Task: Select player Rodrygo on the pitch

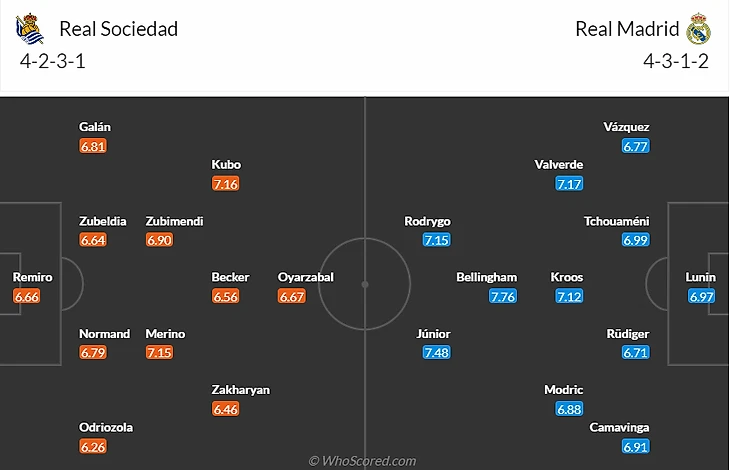Action: pos(427,221)
